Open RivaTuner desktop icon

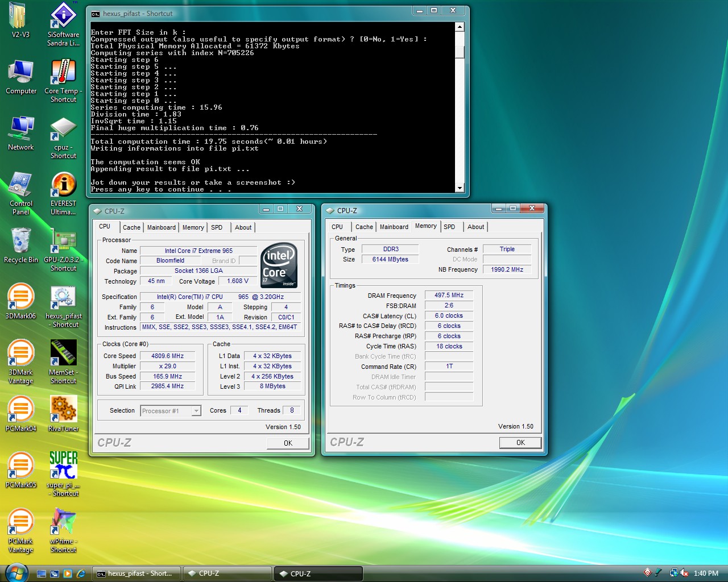pyautogui.click(x=63, y=414)
